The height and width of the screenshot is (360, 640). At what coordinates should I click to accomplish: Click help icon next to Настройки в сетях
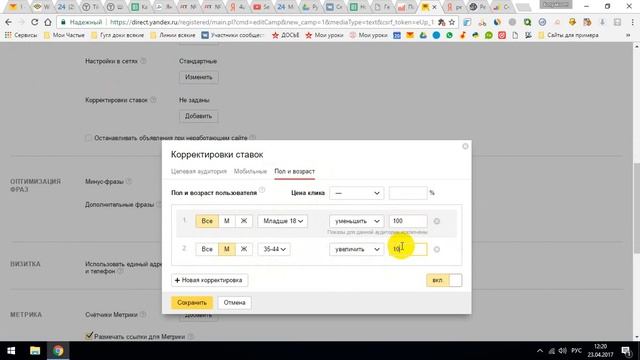[143, 61]
